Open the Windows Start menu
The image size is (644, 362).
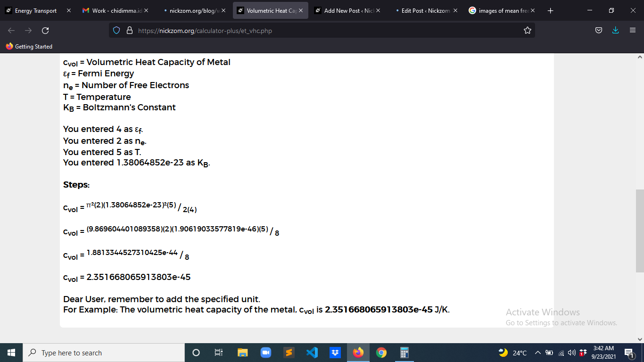click(11, 353)
